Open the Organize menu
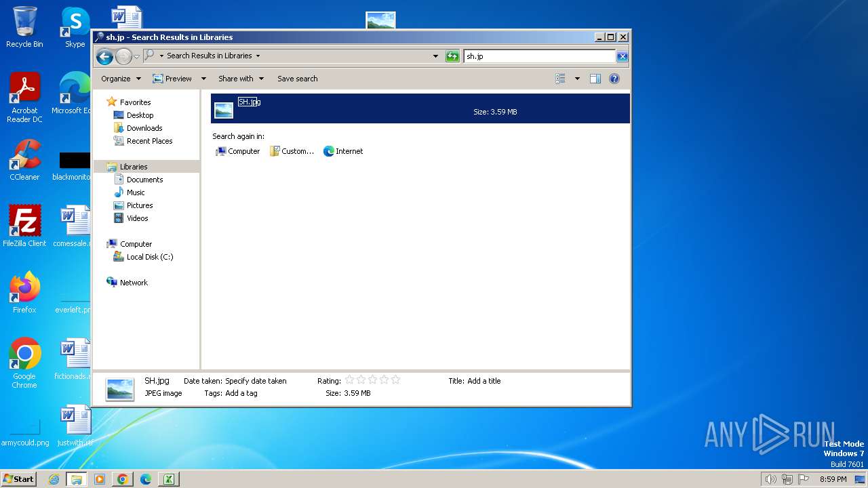 coord(121,79)
